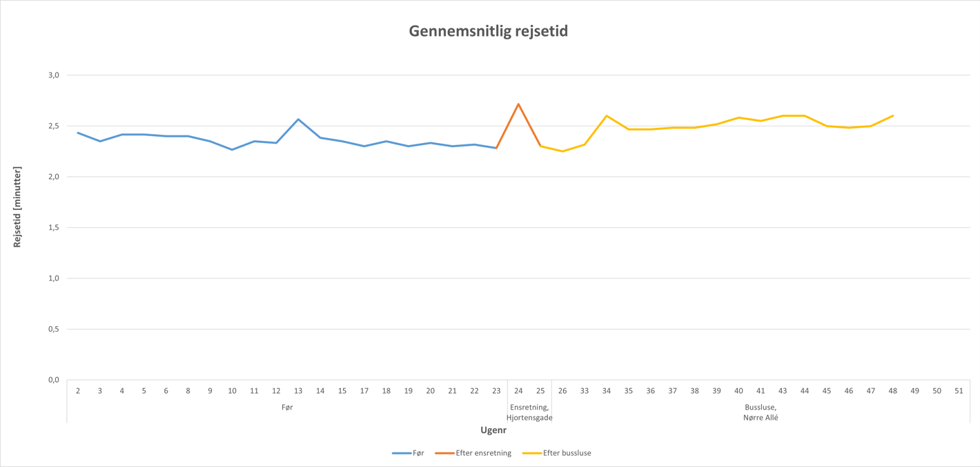Select the Efter ensretning legend text
This screenshot has height=467, width=980.
[483, 453]
